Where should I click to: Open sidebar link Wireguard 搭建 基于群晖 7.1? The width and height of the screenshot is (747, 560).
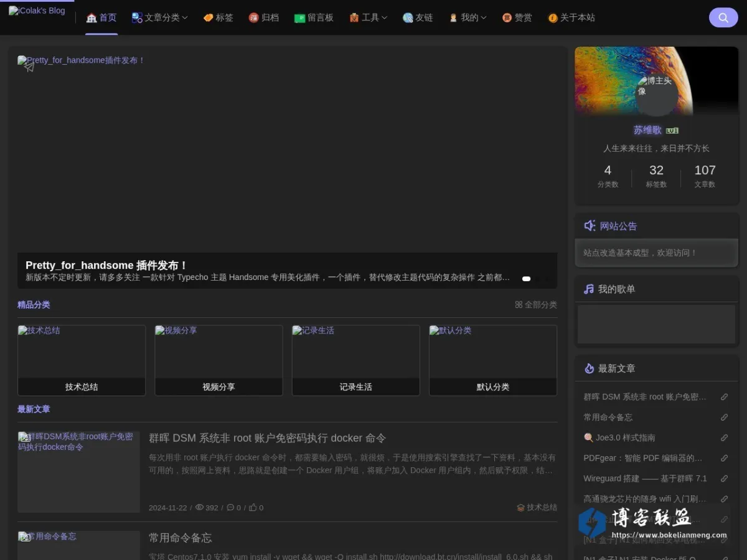tap(645, 478)
